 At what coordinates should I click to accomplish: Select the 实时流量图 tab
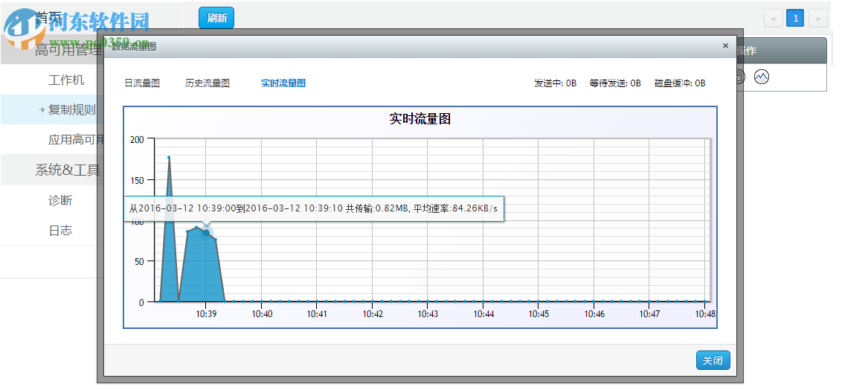[283, 83]
